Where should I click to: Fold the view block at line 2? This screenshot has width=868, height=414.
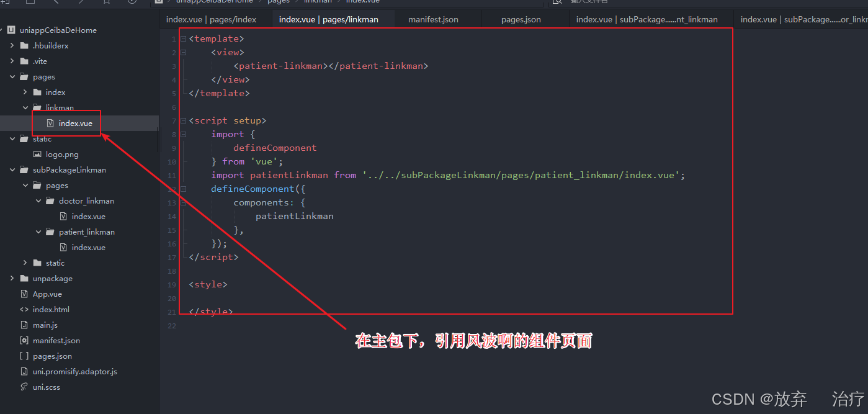tap(183, 52)
